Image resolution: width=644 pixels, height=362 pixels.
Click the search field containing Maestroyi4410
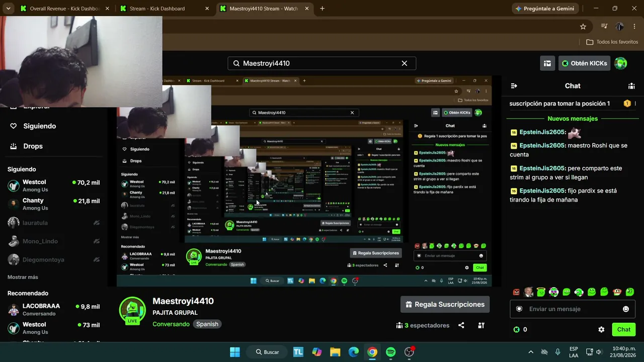click(322, 63)
